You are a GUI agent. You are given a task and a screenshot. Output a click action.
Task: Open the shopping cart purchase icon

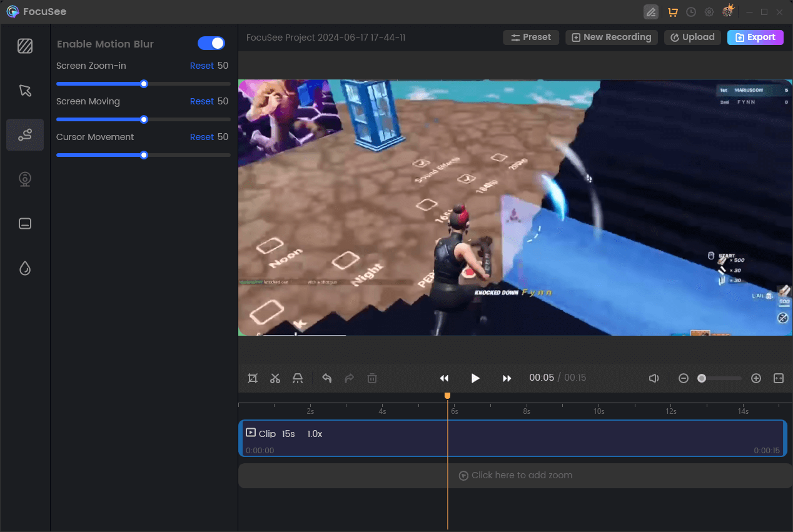click(x=673, y=12)
